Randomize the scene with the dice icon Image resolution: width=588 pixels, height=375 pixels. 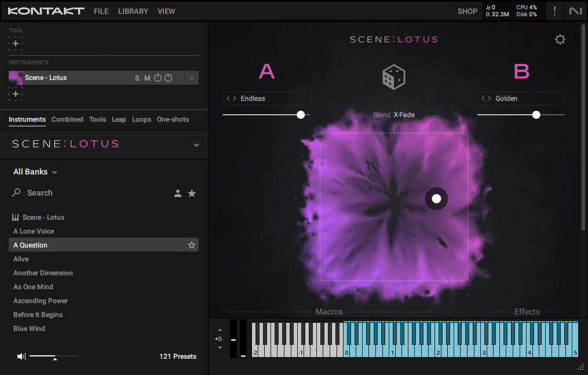394,77
